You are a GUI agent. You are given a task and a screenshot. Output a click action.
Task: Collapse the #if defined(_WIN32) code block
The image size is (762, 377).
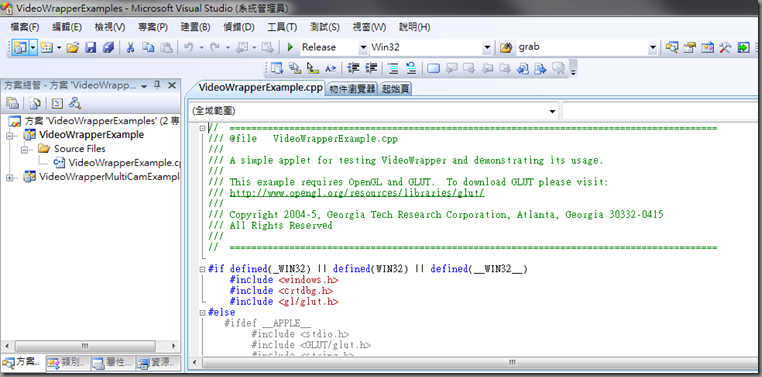tap(202, 269)
